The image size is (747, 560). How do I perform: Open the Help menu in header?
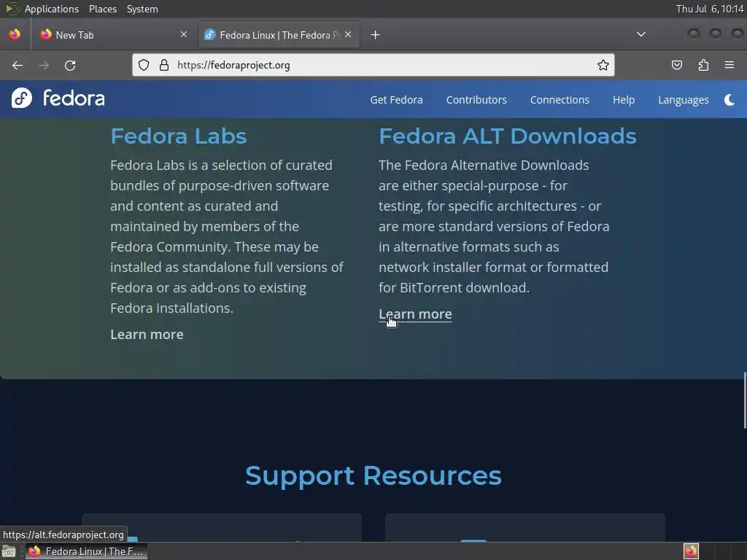point(624,100)
